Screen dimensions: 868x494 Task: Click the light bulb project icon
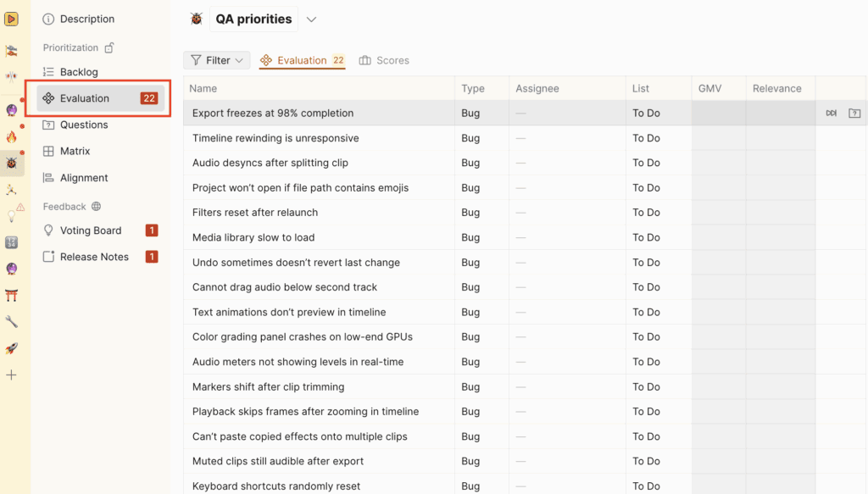pos(11,216)
